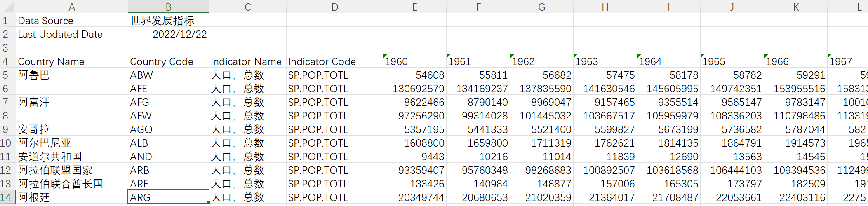
Task: Click the country code cell ARE
Action: [168, 184]
